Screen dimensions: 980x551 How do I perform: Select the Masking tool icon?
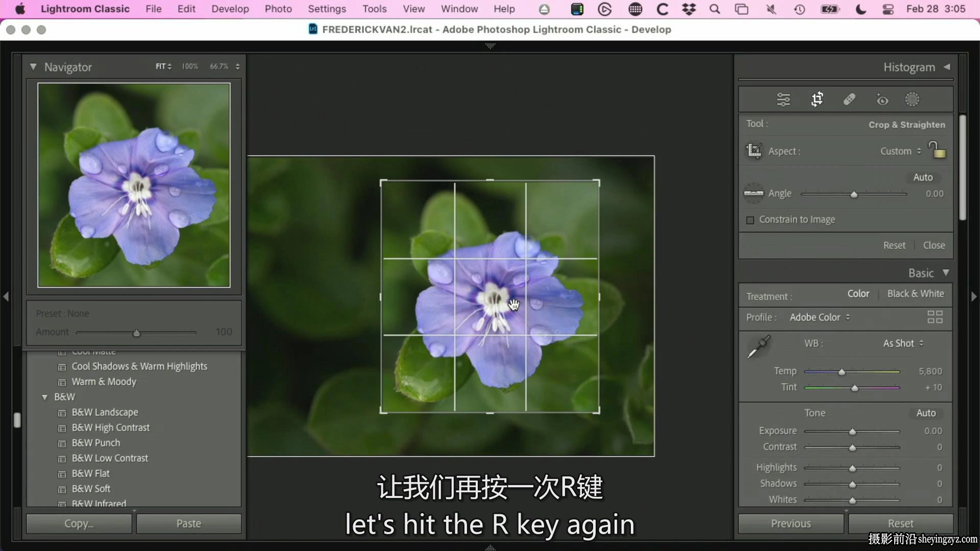[x=912, y=99]
